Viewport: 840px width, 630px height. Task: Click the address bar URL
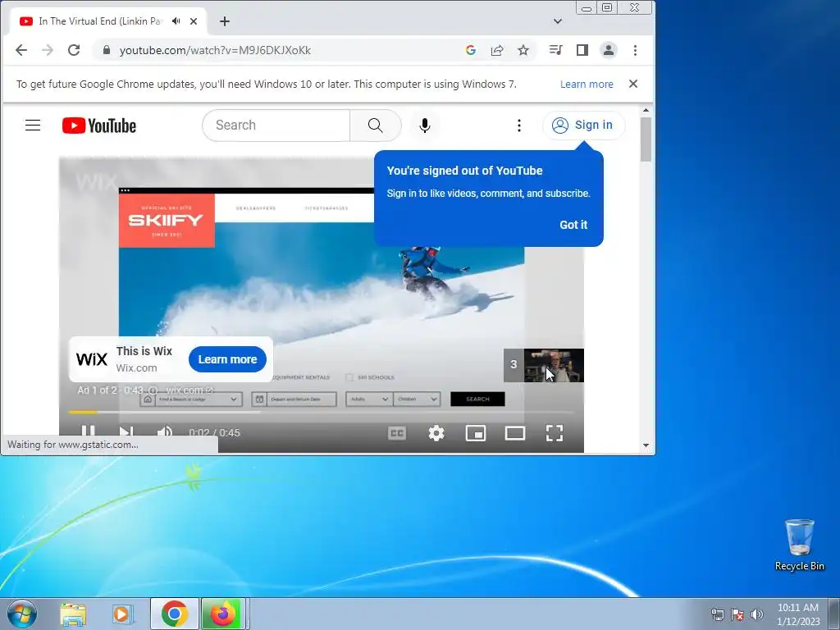tap(215, 50)
